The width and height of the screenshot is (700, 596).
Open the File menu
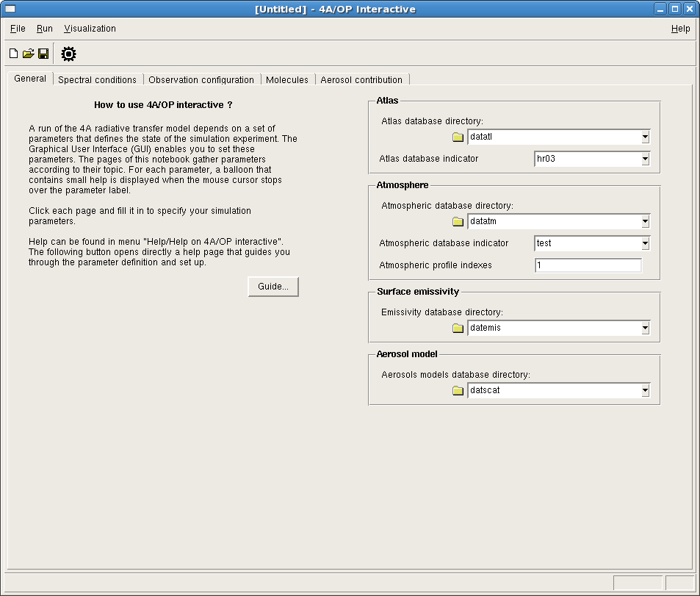tap(18, 29)
